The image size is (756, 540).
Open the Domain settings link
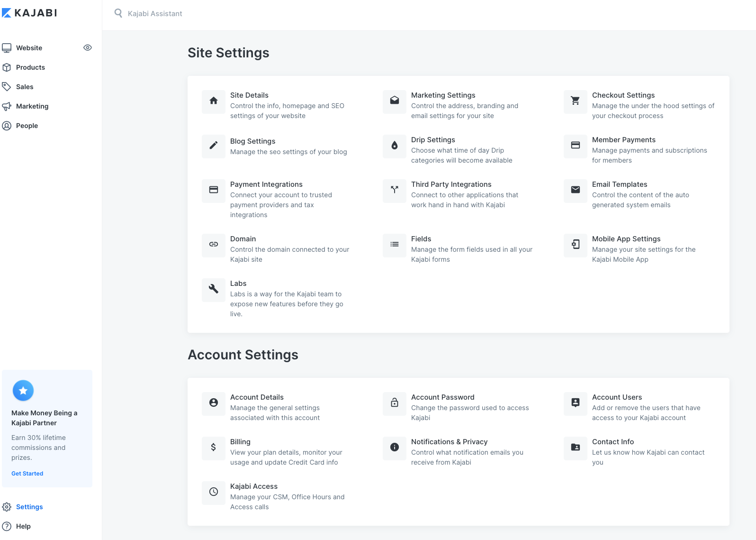(243, 239)
